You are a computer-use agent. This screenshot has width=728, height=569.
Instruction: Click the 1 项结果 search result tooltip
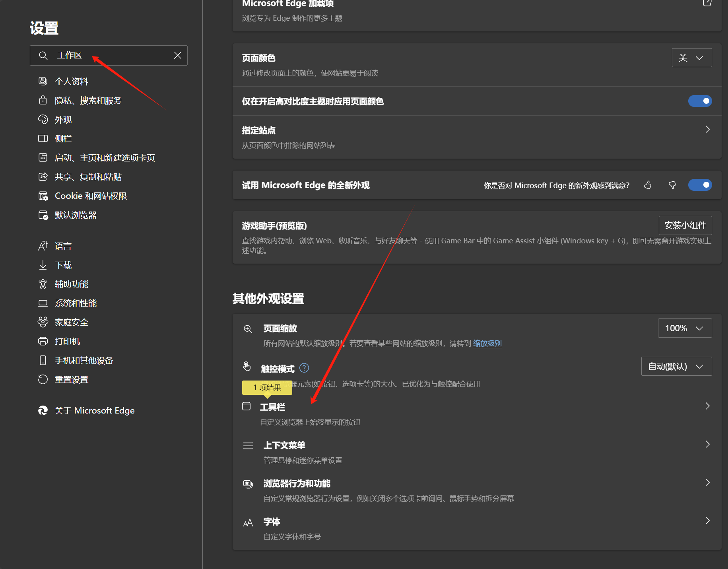267,387
